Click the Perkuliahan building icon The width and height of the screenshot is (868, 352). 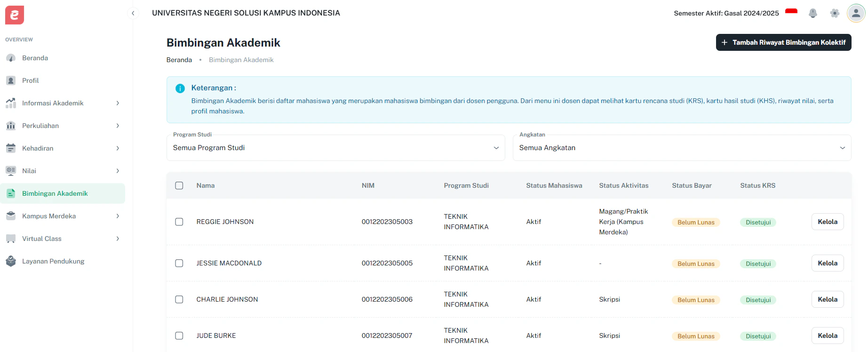(x=11, y=126)
